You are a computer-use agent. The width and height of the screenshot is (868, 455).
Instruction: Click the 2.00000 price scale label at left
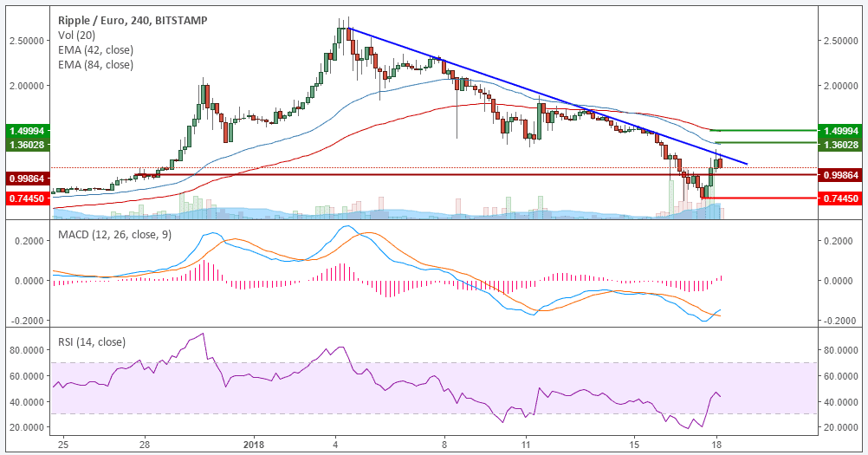[x=27, y=86]
